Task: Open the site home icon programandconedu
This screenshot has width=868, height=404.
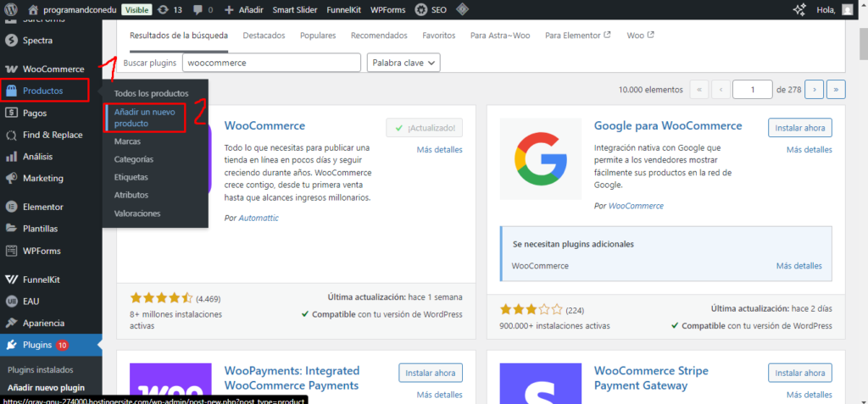Action: [33, 10]
